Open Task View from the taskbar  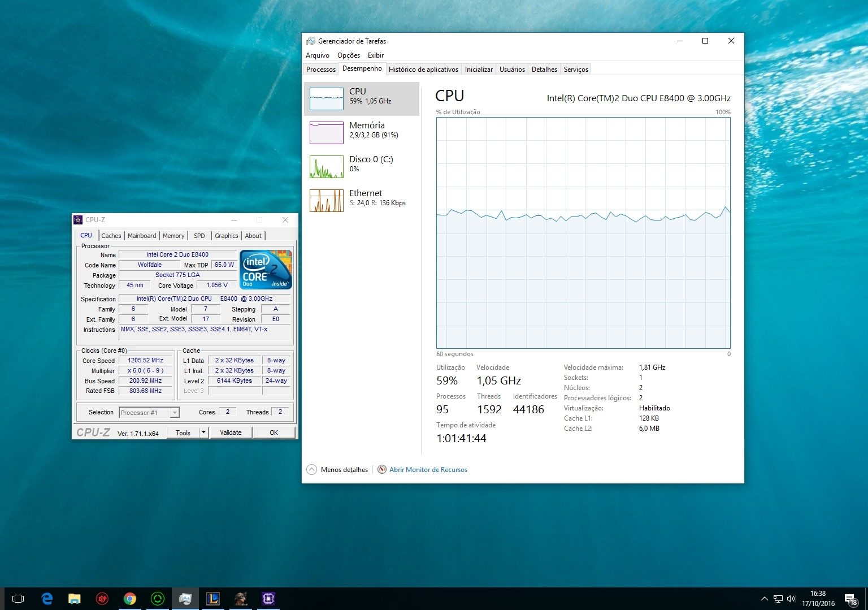point(18,599)
